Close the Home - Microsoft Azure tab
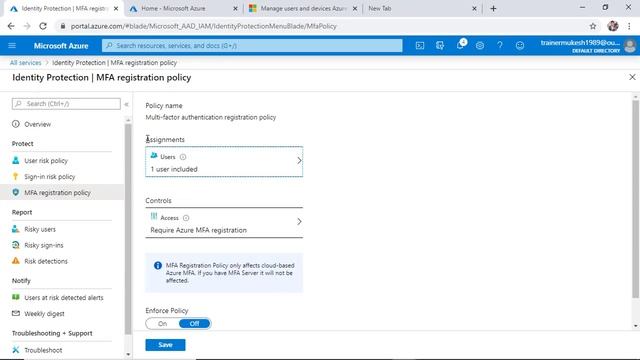 [x=235, y=8]
